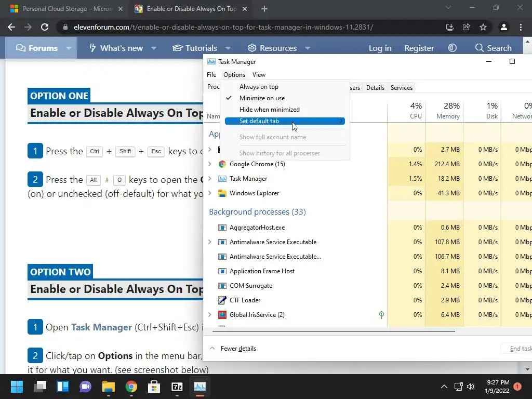Open the What's new dropdown arrow
This screenshot has height=399, width=532.
click(154, 48)
